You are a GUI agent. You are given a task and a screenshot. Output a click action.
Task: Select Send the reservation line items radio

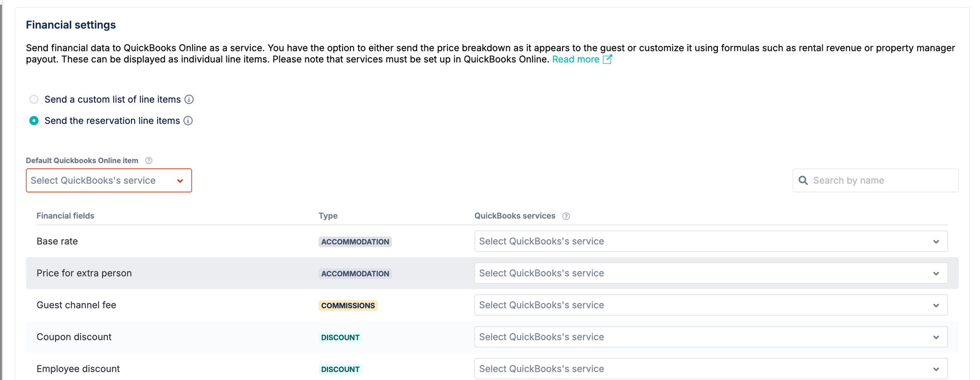[x=34, y=120]
